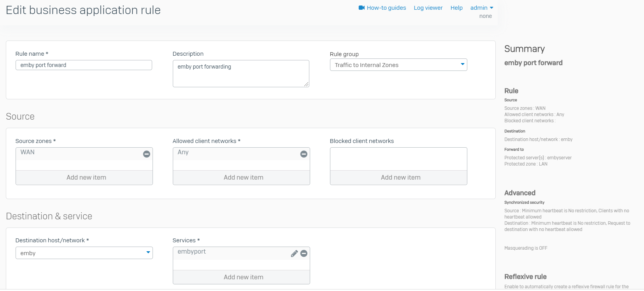
Task: Click the 'none' text under admin
Action: [486, 16]
